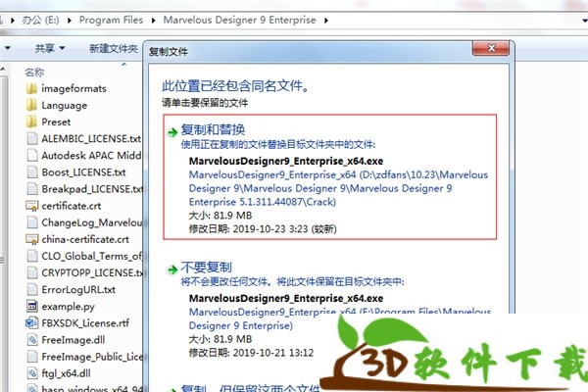Open the imageformats folder icon
588x392 pixels.
[32, 88]
